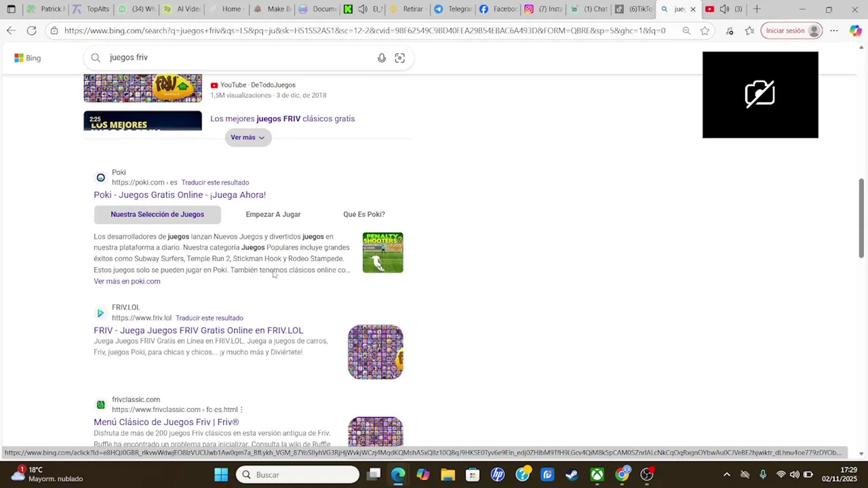Open visual search camera icon

[x=399, y=58]
